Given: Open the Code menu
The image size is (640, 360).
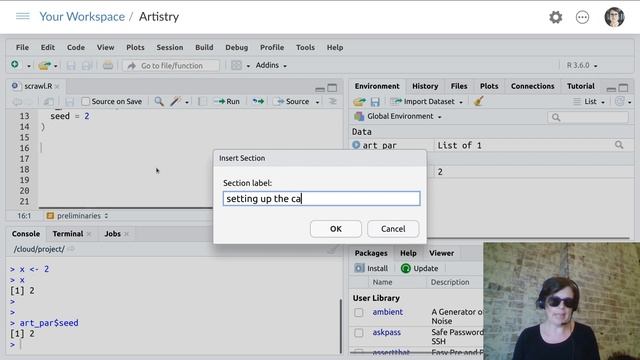Looking at the screenshot, I should (76, 47).
